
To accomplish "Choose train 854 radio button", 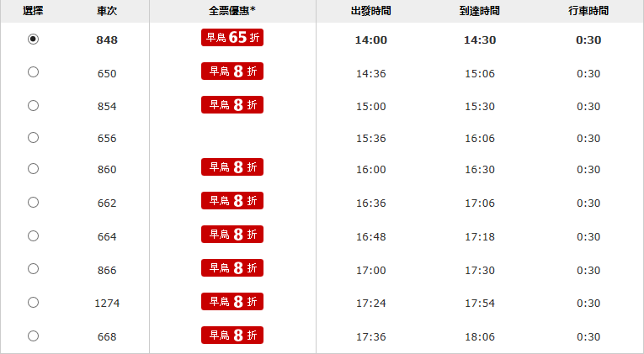I will click(33, 106).
